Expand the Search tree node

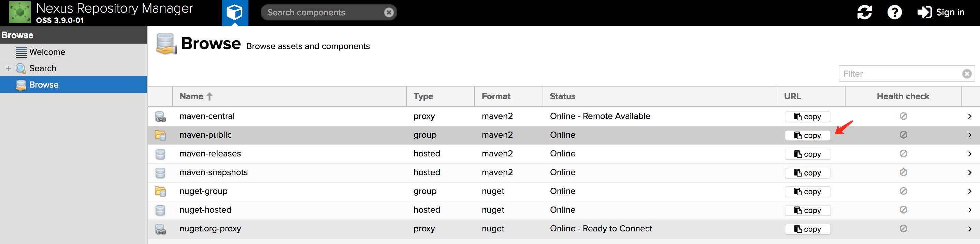pyautogui.click(x=9, y=68)
